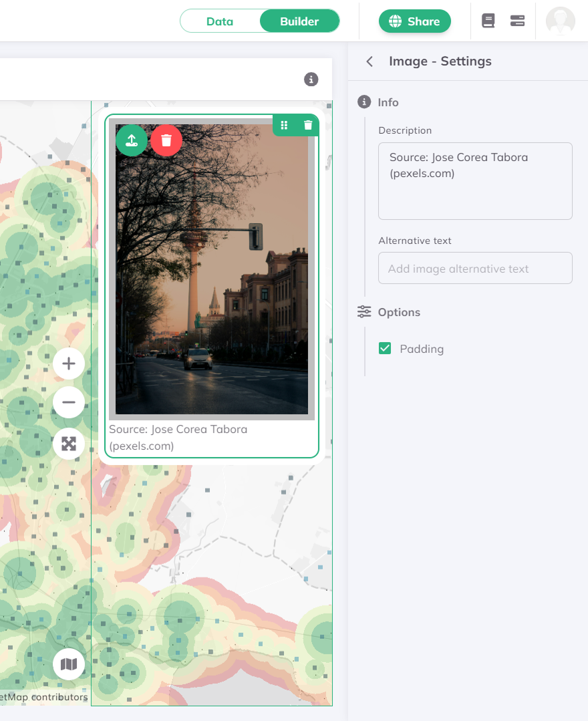
Task: Click the red delete image button
Action: (x=166, y=140)
